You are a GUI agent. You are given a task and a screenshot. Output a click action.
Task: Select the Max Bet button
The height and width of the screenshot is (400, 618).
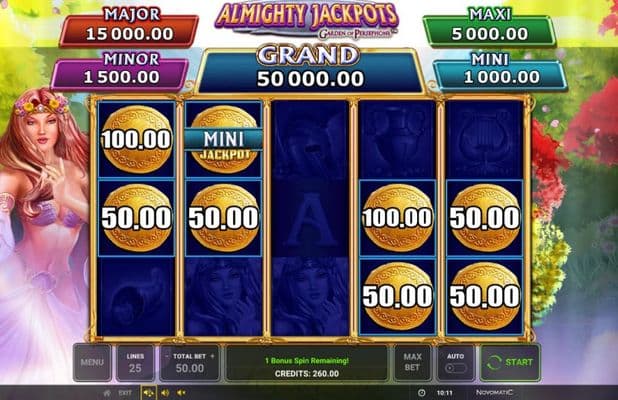click(x=412, y=362)
